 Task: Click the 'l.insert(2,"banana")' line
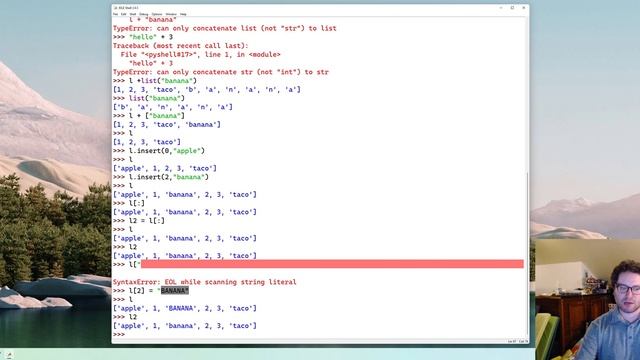tap(161, 177)
